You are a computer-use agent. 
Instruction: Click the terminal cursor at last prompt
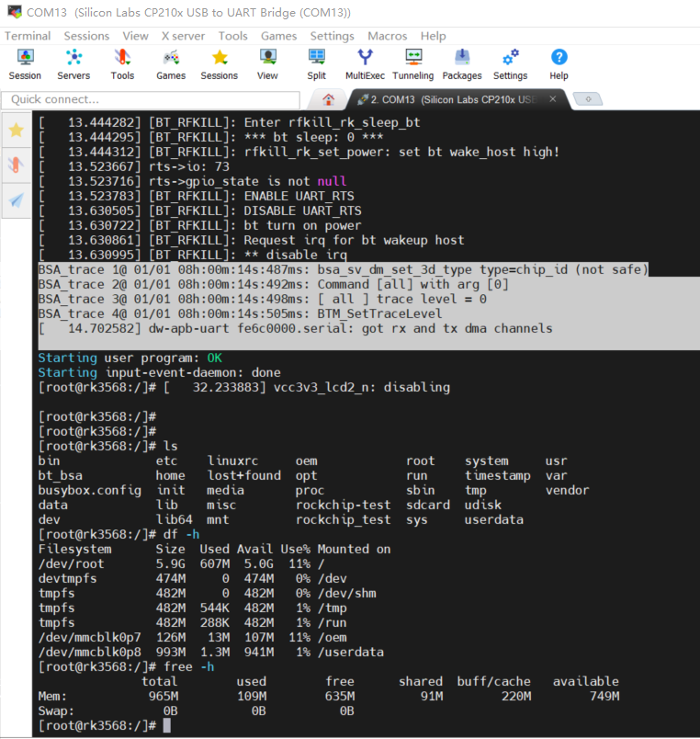[167, 725]
